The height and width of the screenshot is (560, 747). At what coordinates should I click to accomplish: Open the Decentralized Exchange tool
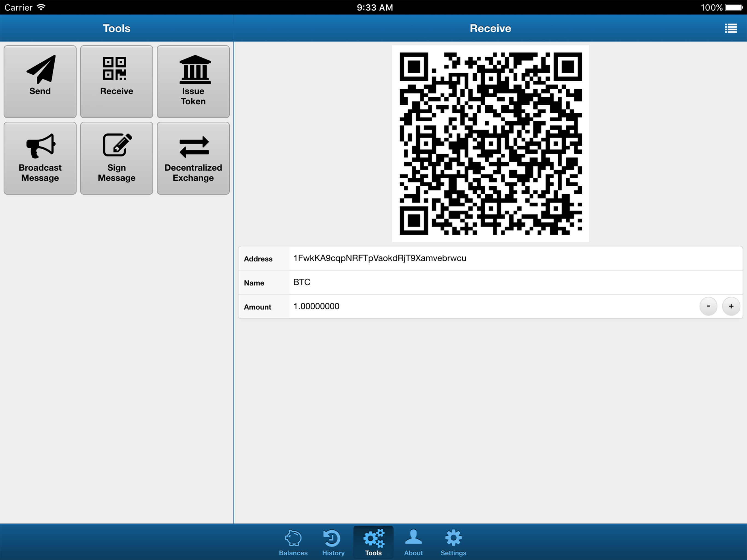coord(193,158)
